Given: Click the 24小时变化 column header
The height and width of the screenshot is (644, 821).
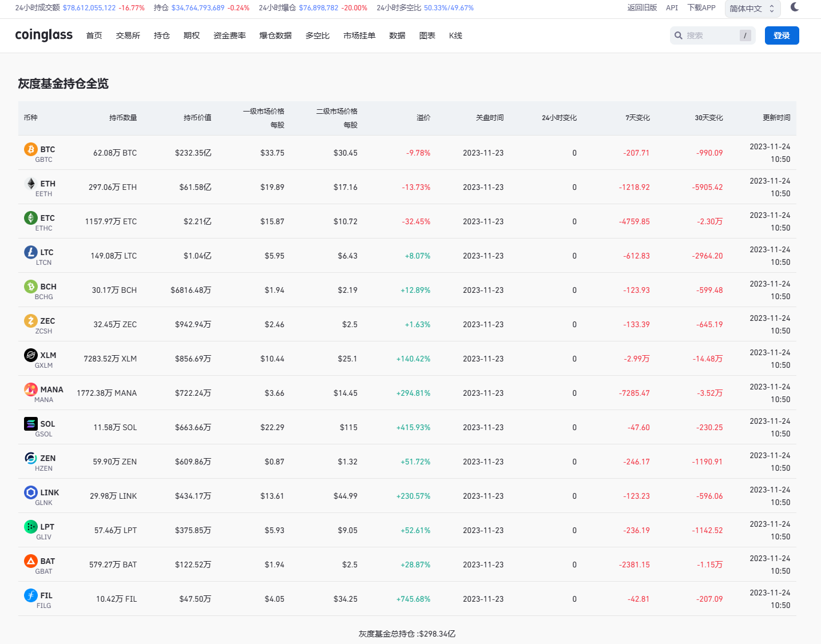Looking at the screenshot, I should 559,118.
